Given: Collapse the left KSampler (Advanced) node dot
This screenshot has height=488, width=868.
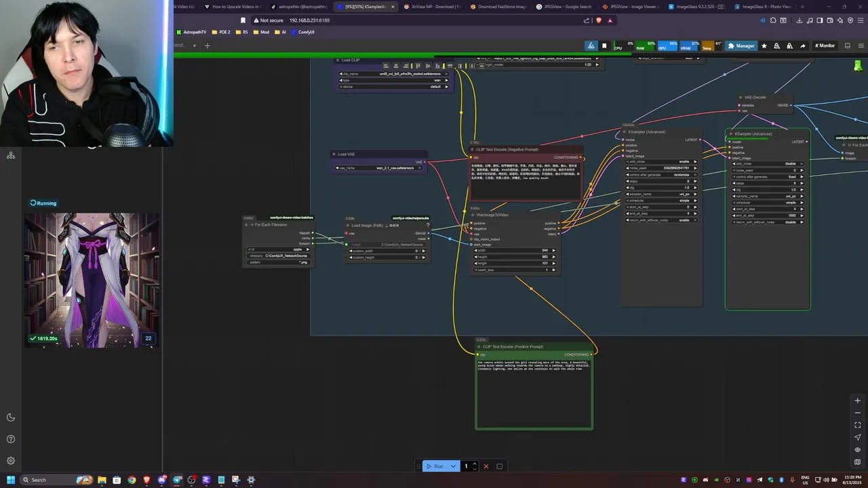Looking at the screenshot, I should click(x=625, y=132).
